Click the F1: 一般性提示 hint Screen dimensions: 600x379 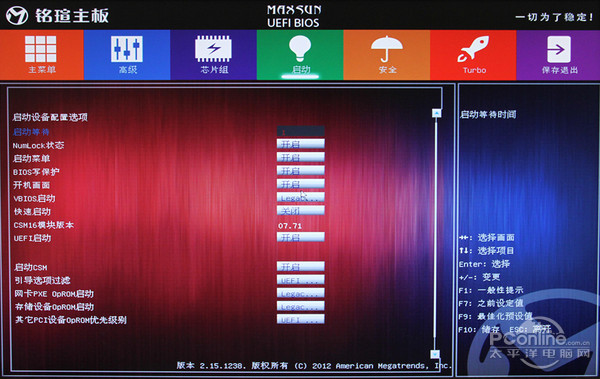click(x=491, y=290)
